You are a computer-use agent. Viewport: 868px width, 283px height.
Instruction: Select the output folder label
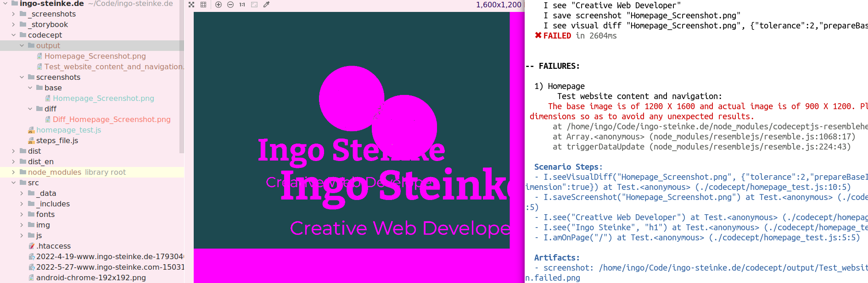[x=48, y=45]
